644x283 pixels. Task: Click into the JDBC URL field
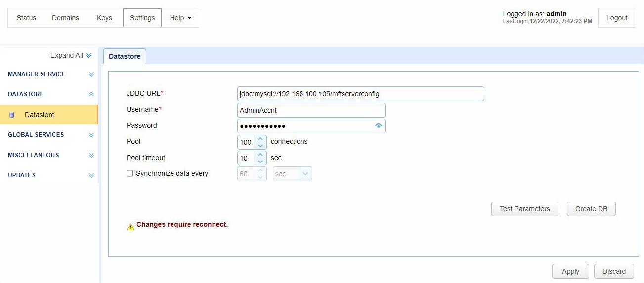[360, 94]
